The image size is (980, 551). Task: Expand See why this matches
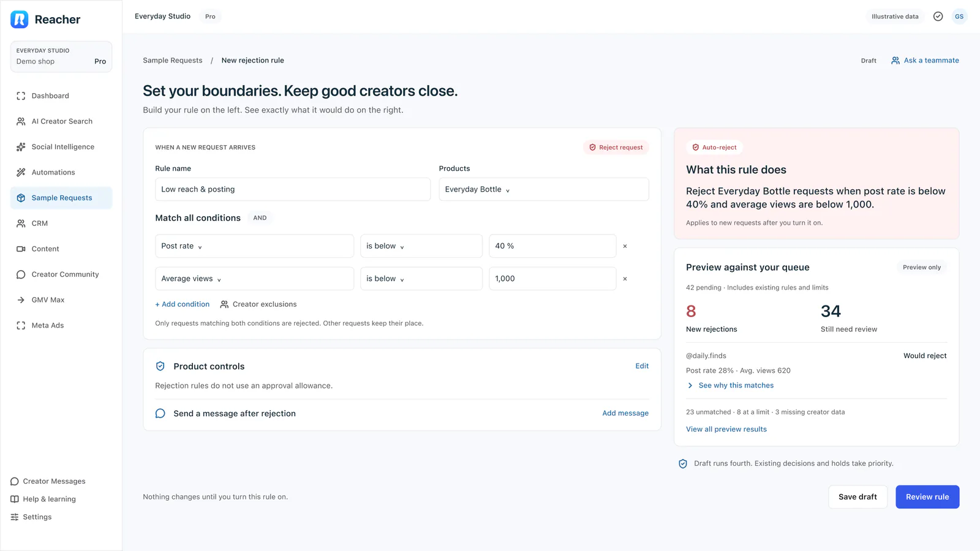(x=730, y=386)
